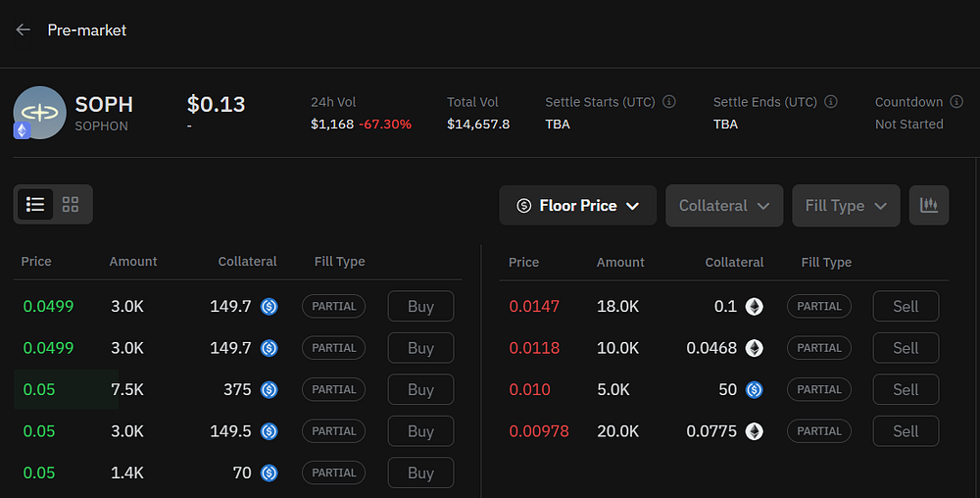This screenshot has height=498, width=980.
Task: Switch to grid view layout
Action: click(71, 204)
